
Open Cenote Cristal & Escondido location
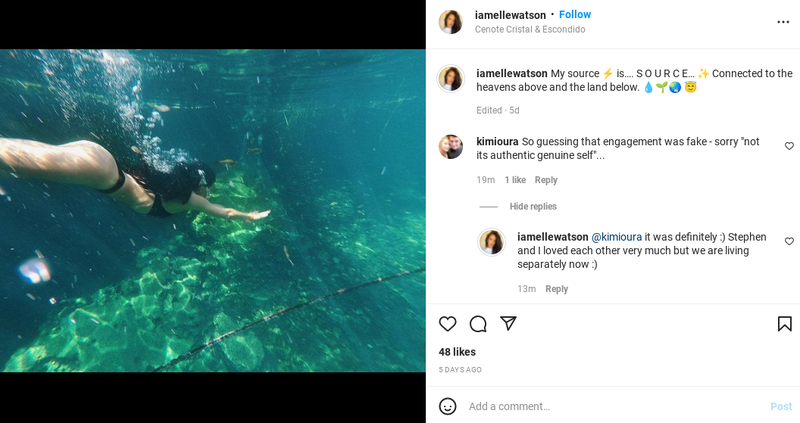[530, 30]
